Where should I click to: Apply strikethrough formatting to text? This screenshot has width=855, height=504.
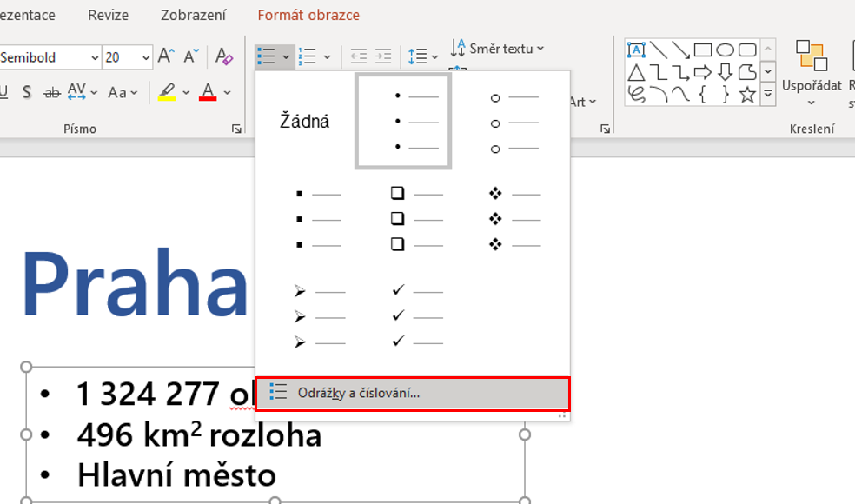click(x=54, y=91)
